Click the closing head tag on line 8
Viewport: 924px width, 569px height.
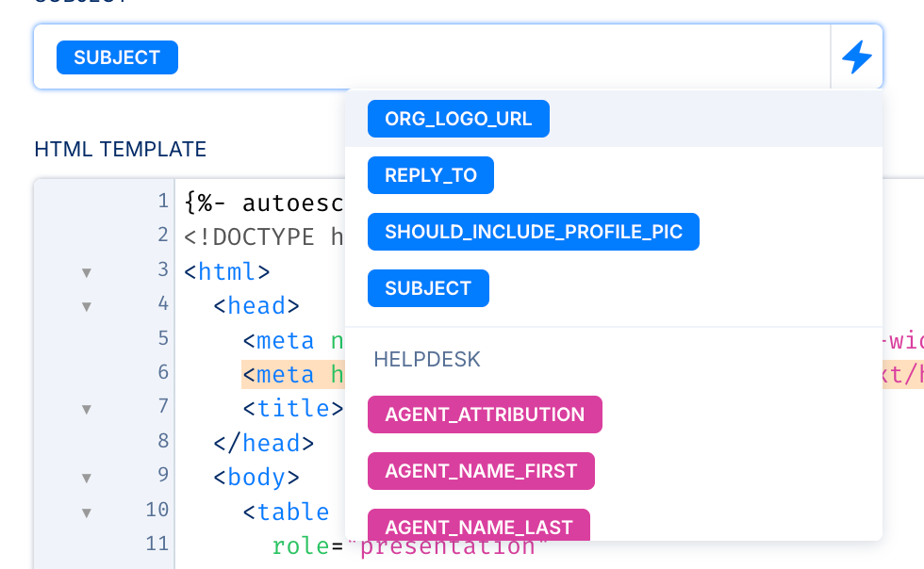click(x=263, y=443)
